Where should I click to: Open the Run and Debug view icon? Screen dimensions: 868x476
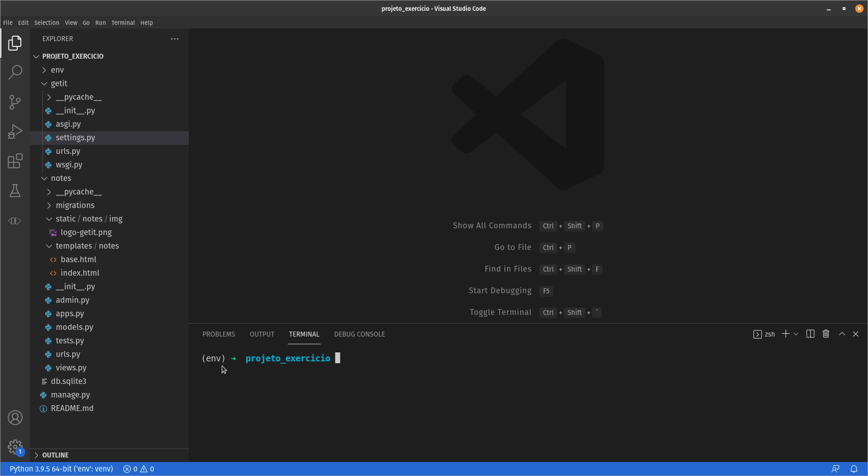coord(15,132)
